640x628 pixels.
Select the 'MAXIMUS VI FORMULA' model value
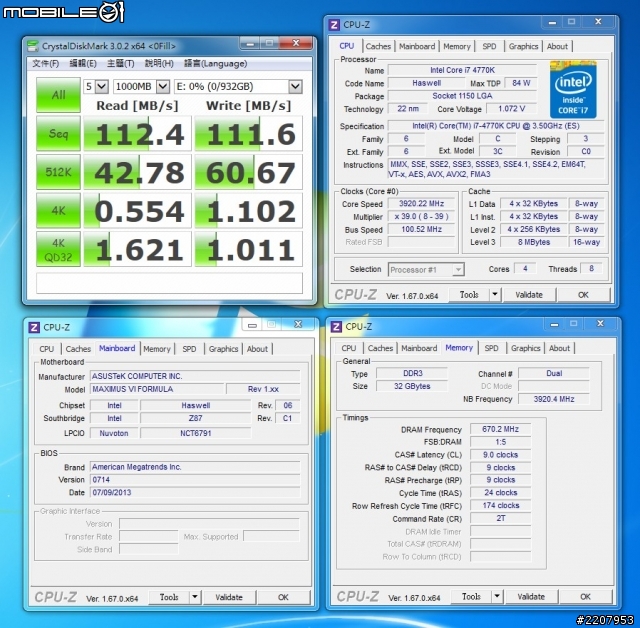pos(157,389)
